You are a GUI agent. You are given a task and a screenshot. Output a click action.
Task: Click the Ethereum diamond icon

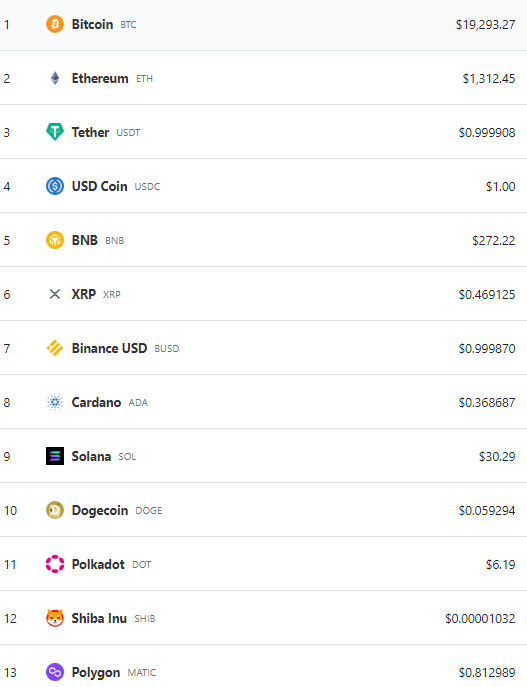[x=55, y=78]
